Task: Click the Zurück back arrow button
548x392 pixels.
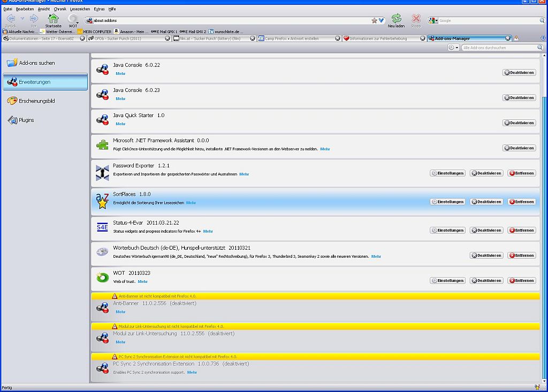Action: [x=11, y=19]
